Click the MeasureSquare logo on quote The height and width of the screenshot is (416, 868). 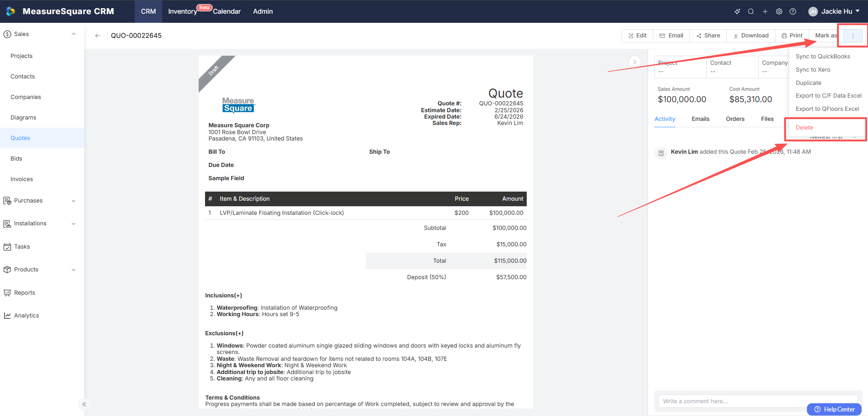coord(238,105)
